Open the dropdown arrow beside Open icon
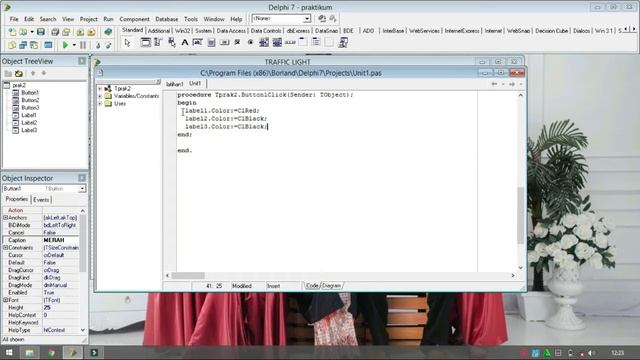This screenshot has height=360, width=640. coord(31,32)
